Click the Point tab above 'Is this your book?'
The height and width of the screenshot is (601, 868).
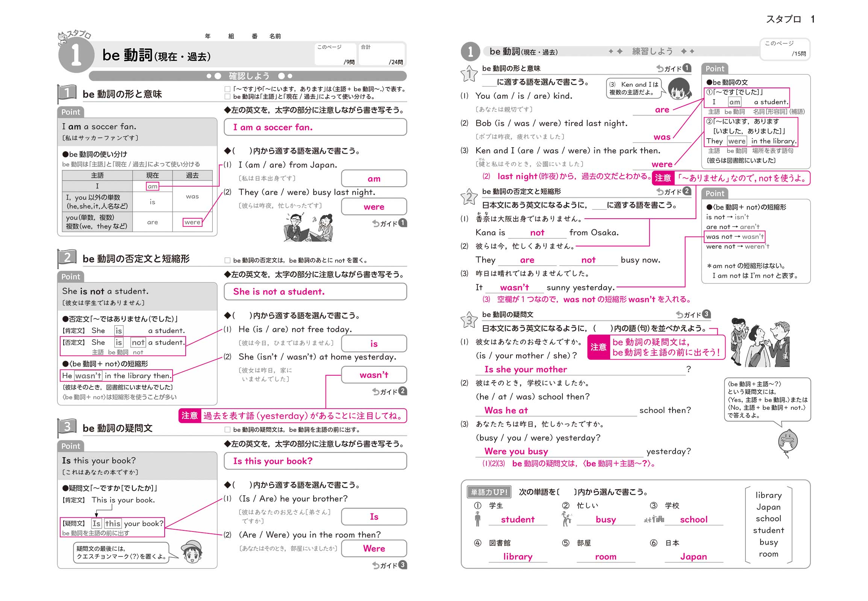tap(71, 446)
